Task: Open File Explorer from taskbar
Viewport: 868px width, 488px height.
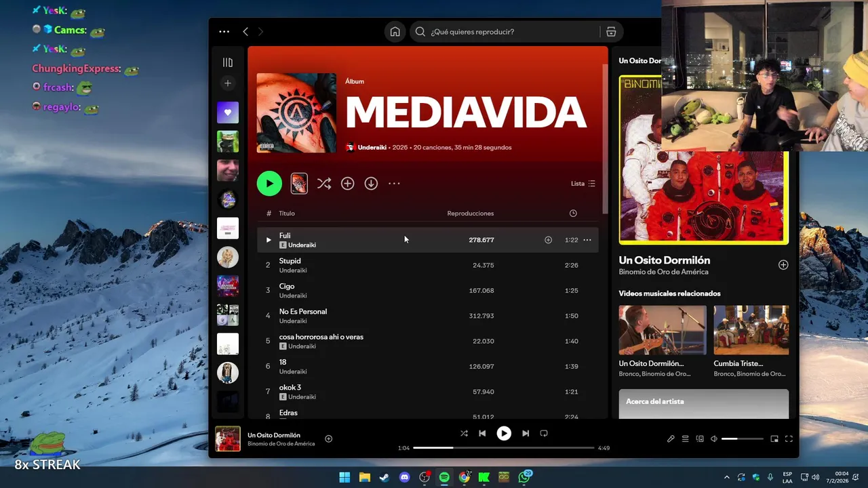Action: [x=364, y=477]
